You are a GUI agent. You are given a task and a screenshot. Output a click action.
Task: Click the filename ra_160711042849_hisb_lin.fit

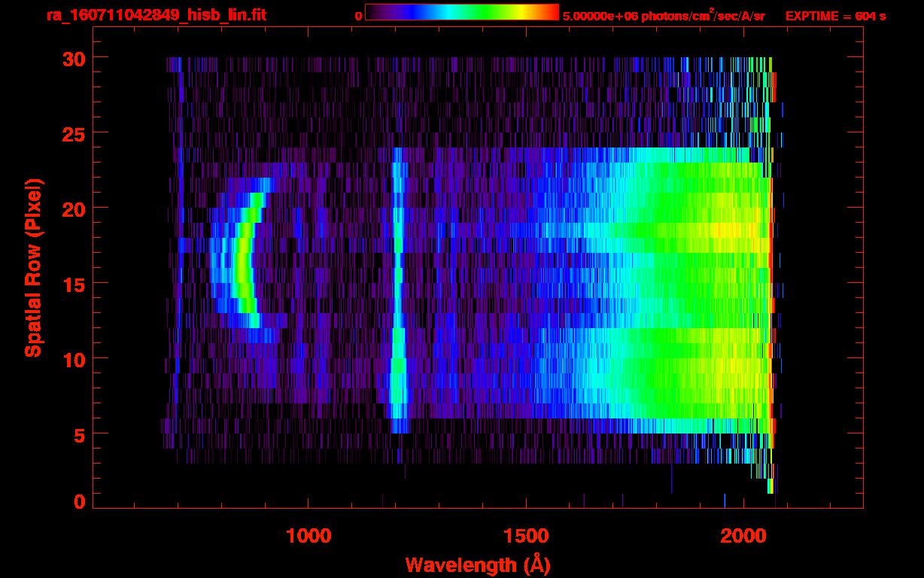click(x=156, y=15)
